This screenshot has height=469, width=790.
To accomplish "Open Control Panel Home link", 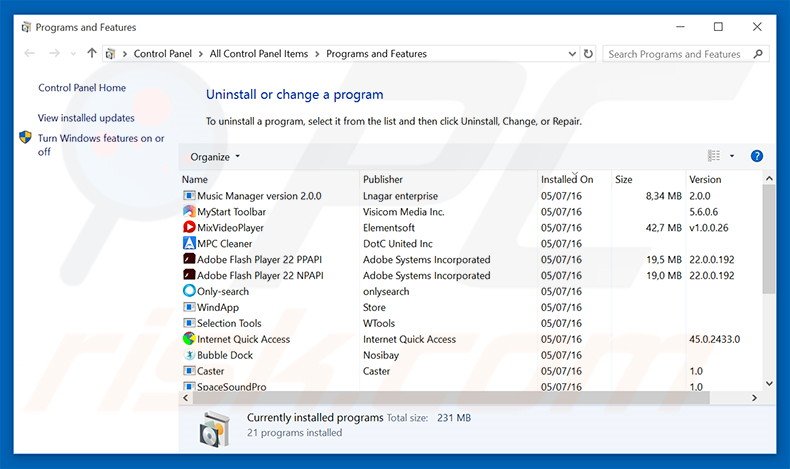I will (82, 88).
